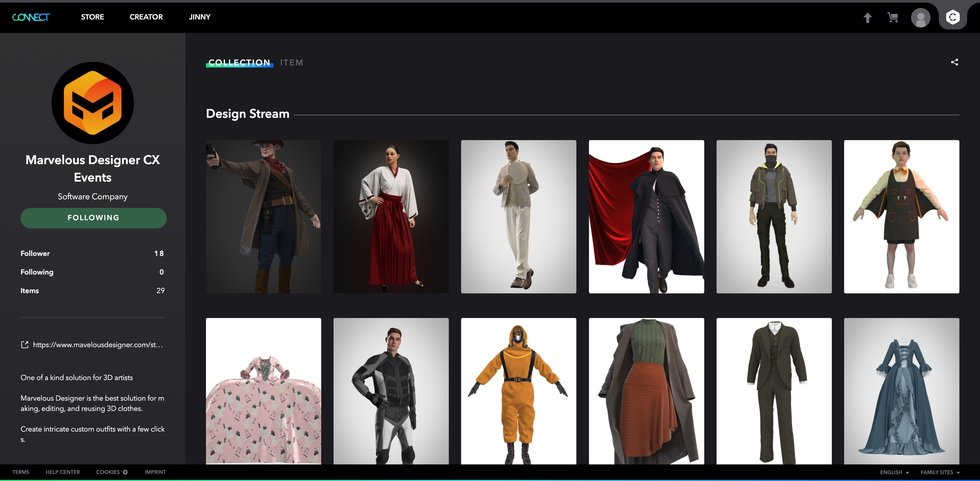Screen dimensions: 980x481
Task: Open the user profile avatar menu
Action: (920, 17)
